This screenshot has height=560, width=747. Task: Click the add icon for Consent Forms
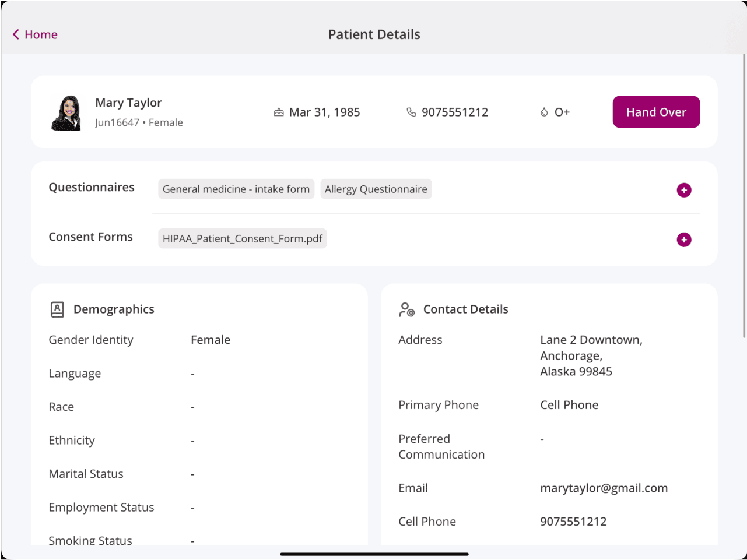pos(683,240)
